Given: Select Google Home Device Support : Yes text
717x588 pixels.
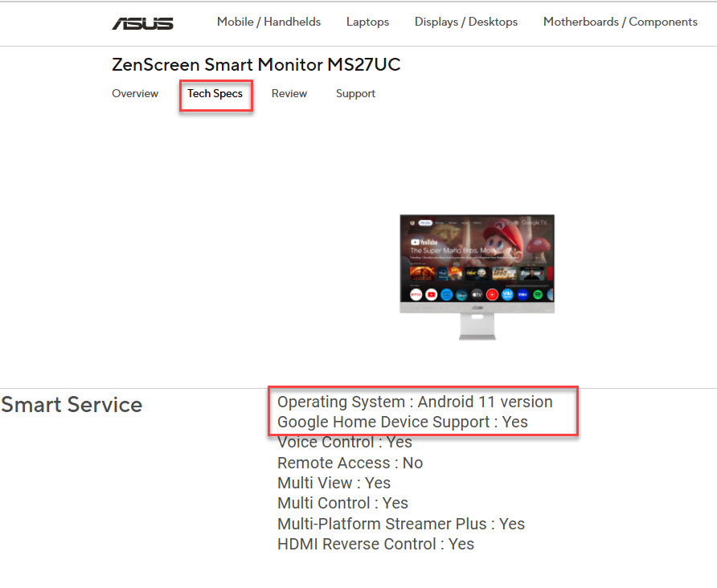Looking at the screenshot, I should pos(403,422).
